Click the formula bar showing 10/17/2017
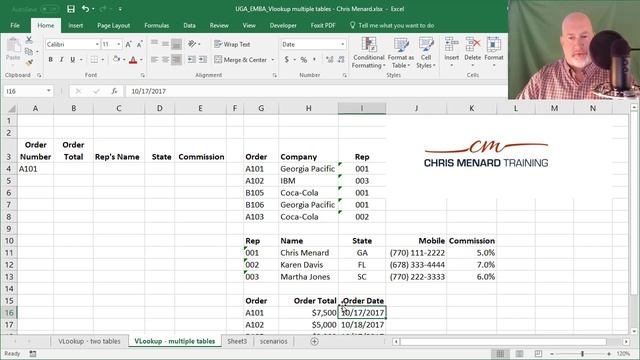 coord(316,91)
